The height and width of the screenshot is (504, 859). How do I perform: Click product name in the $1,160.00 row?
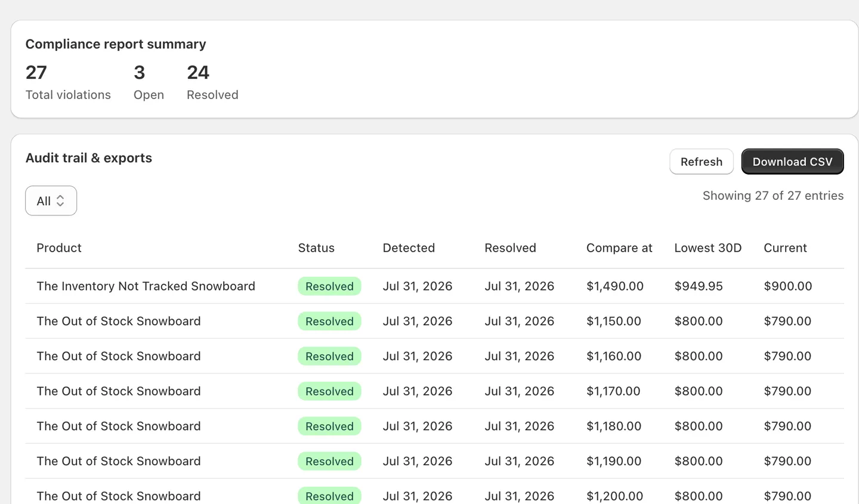pyautogui.click(x=119, y=357)
